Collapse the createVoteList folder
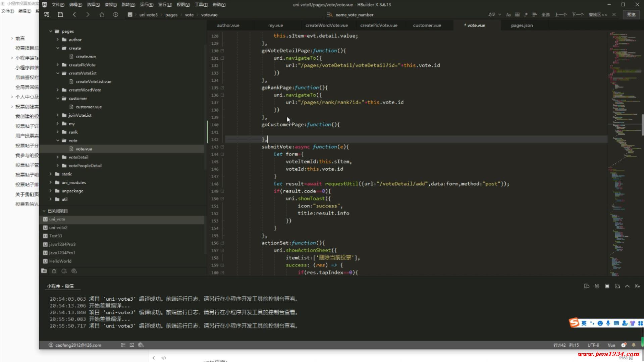The width and height of the screenshot is (644, 362). click(x=58, y=73)
